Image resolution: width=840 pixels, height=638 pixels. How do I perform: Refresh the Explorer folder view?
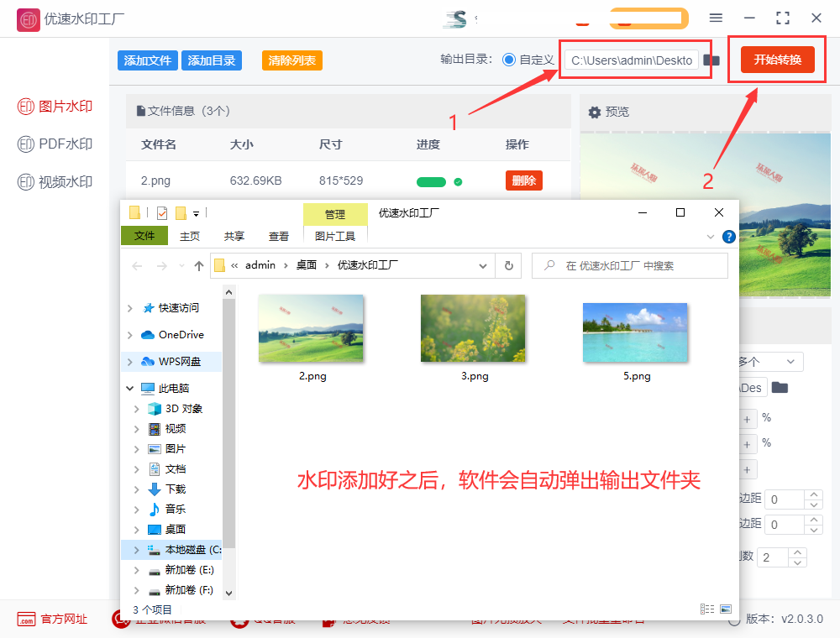tap(509, 266)
